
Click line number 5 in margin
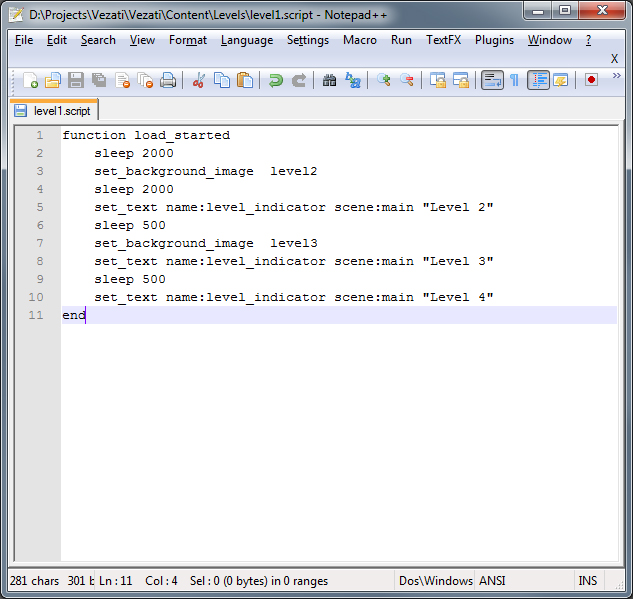point(40,207)
